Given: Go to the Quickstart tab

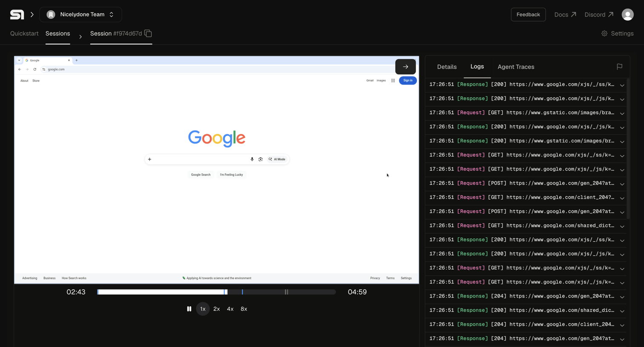Looking at the screenshot, I should pyautogui.click(x=24, y=34).
